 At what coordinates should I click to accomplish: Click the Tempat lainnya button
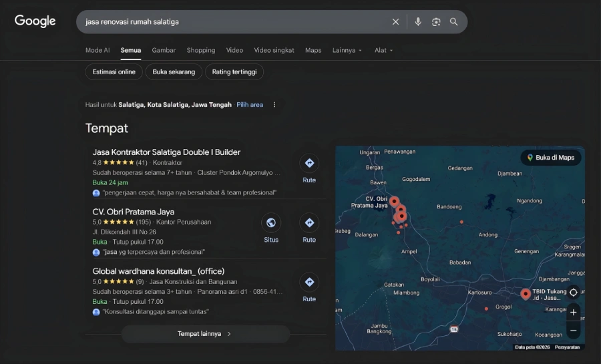206,334
